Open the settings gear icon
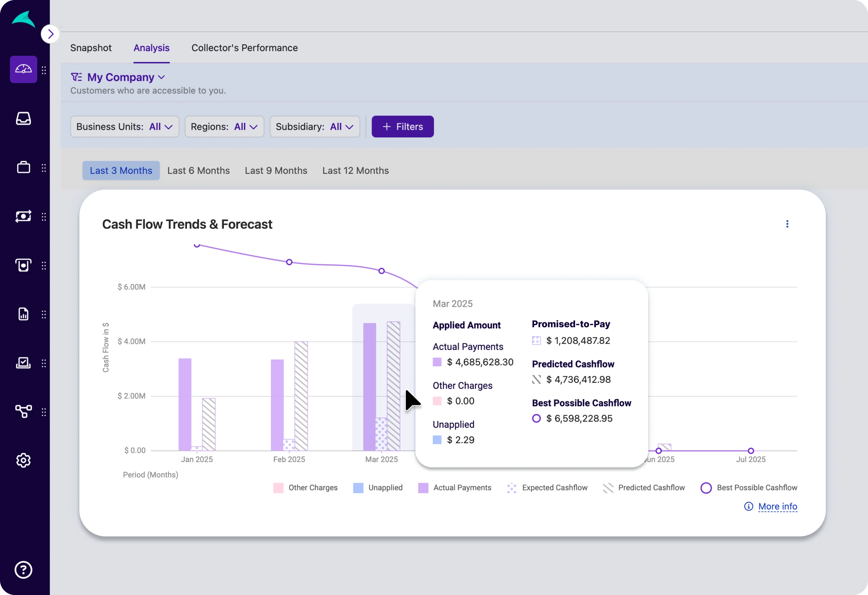This screenshot has width=868, height=595. pos(23,460)
